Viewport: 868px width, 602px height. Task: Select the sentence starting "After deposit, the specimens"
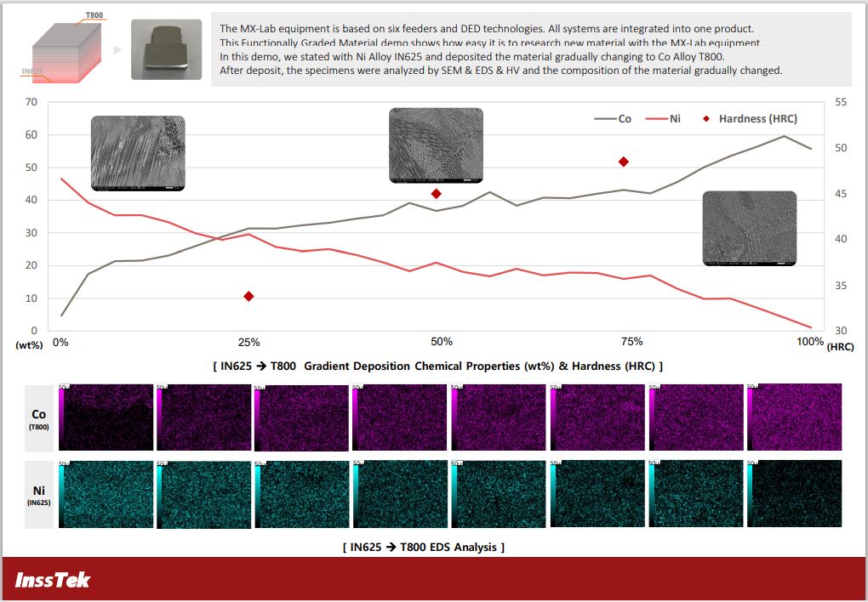[x=501, y=71]
